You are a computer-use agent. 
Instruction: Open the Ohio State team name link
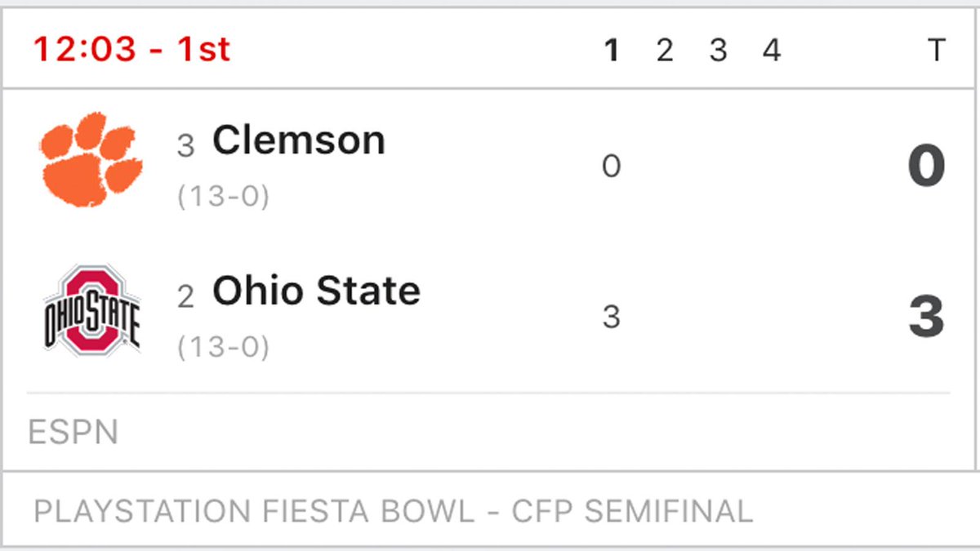coord(317,291)
